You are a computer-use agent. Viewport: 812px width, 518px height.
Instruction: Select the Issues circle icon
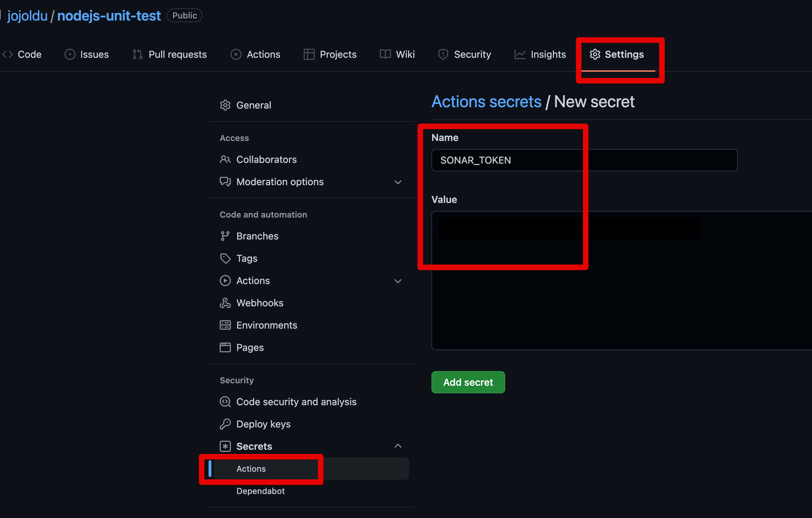pos(70,54)
